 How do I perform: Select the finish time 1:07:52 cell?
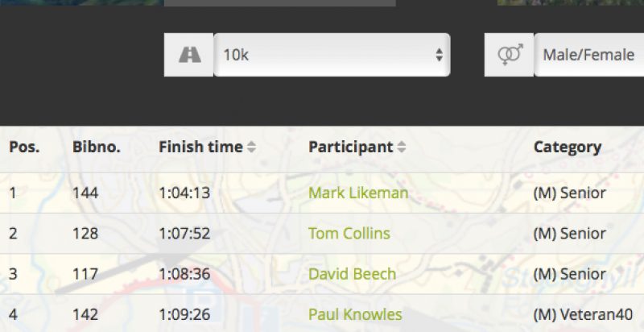coord(184,234)
